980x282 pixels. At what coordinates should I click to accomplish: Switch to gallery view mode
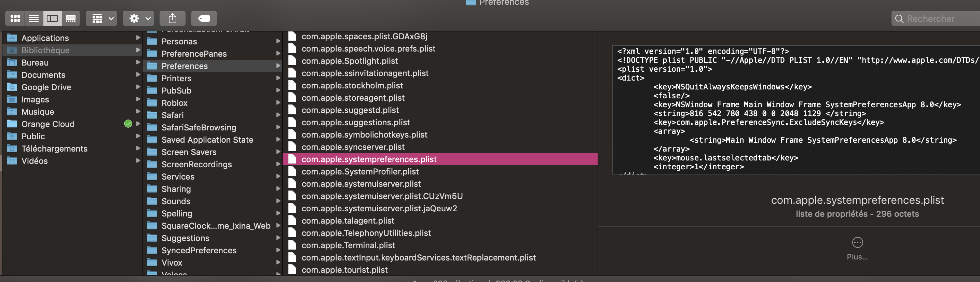click(x=71, y=18)
